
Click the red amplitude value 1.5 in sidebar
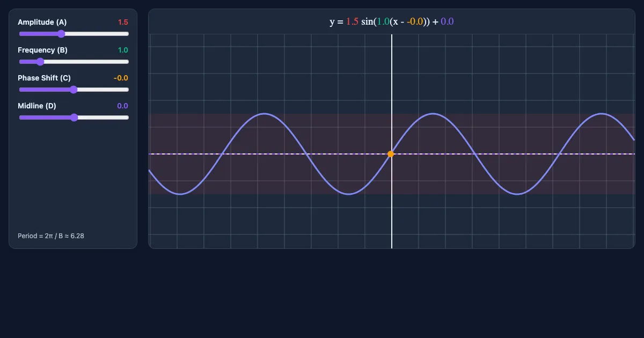tap(123, 22)
